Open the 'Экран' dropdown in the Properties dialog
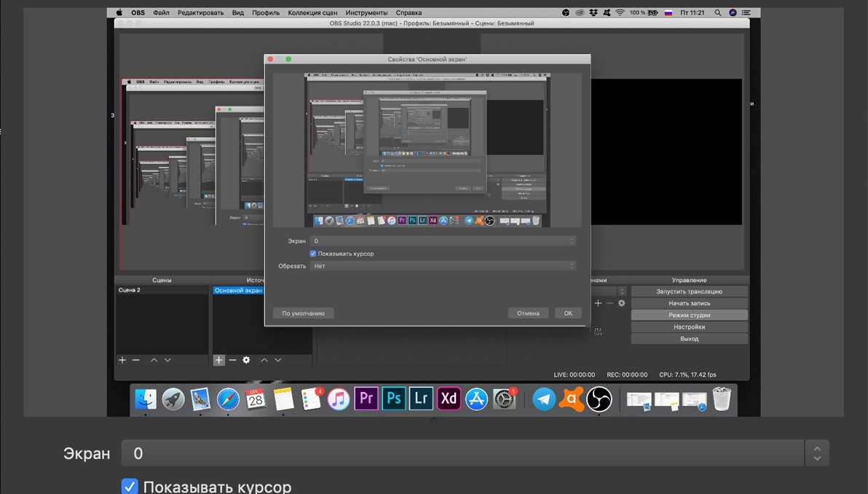 [443, 241]
